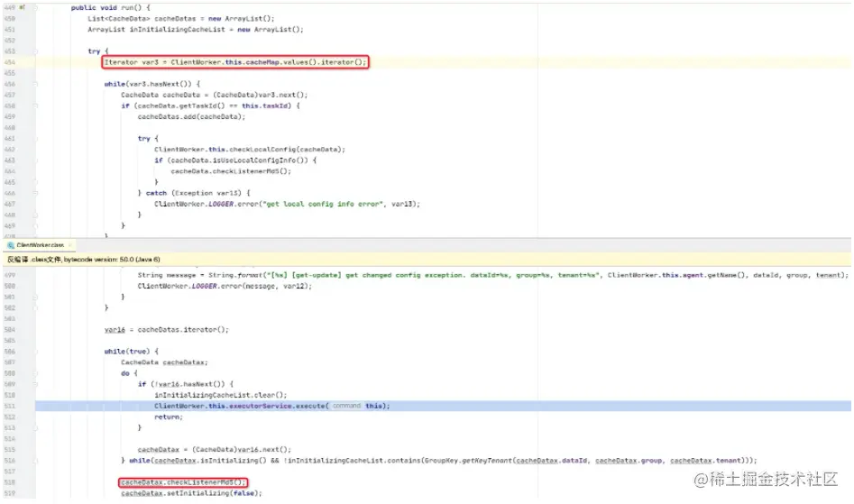The height and width of the screenshot is (504, 854).
Task: Click the 'command' parameter hint in execute()
Action: (346, 406)
